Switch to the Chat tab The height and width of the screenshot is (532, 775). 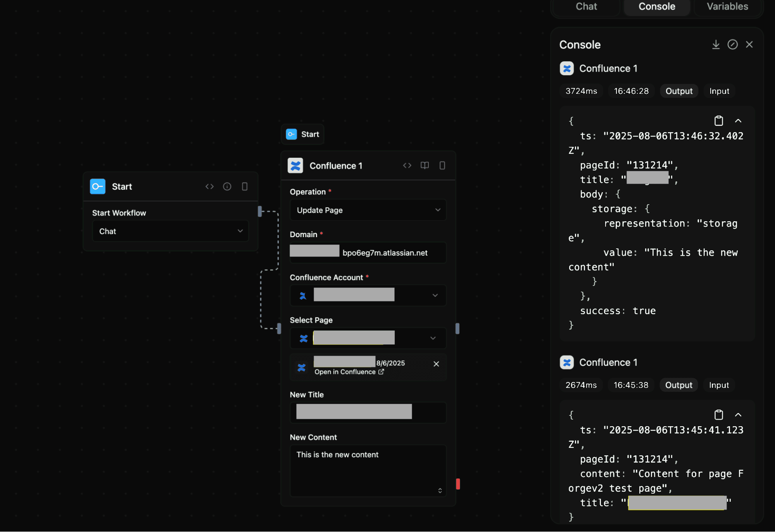pyautogui.click(x=586, y=6)
